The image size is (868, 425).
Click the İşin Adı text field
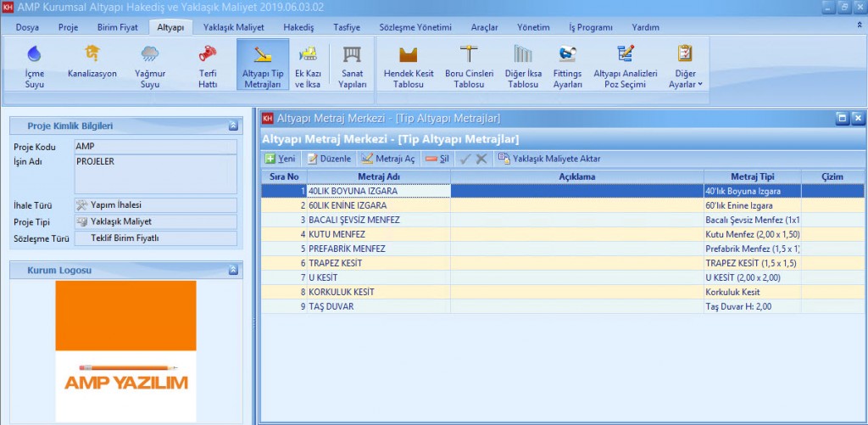155,173
